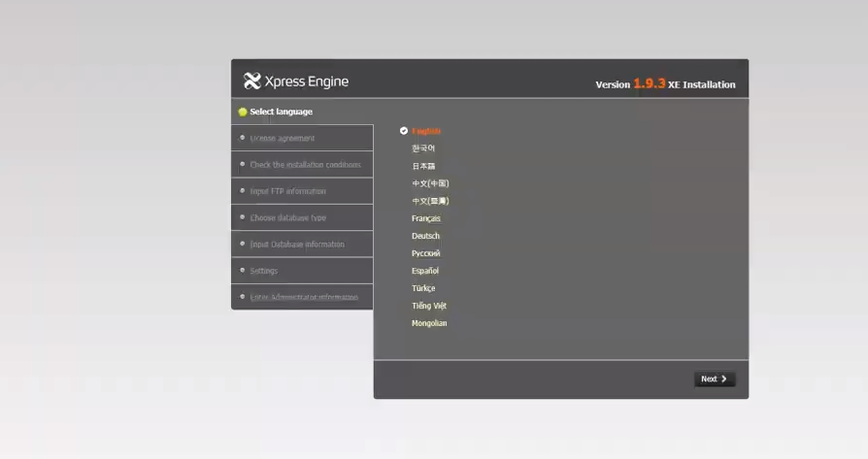The image size is (868, 459).
Task: Click the Xpress Engine logo
Action: pyautogui.click(x=296, y=82)
